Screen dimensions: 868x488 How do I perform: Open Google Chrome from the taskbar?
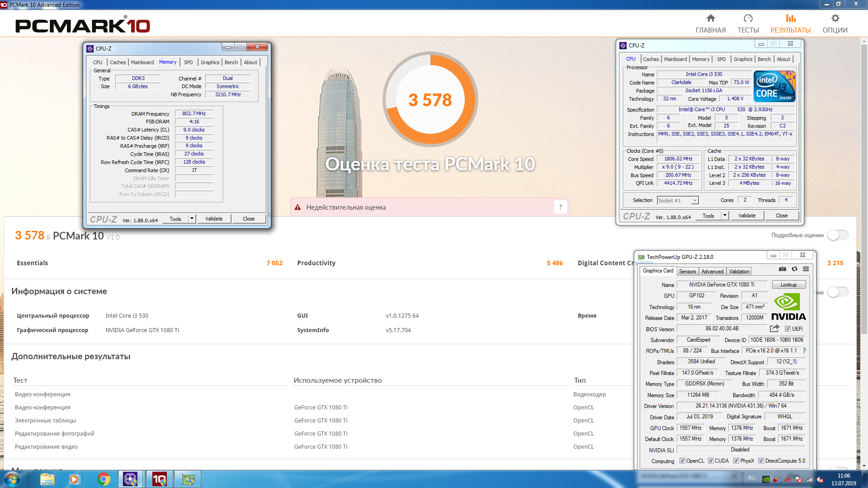103,479
